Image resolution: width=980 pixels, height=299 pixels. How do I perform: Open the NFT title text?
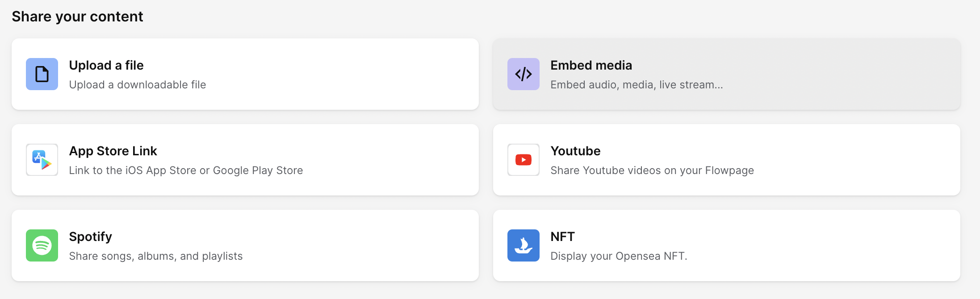pyautogui.click(x=562, y=237)
